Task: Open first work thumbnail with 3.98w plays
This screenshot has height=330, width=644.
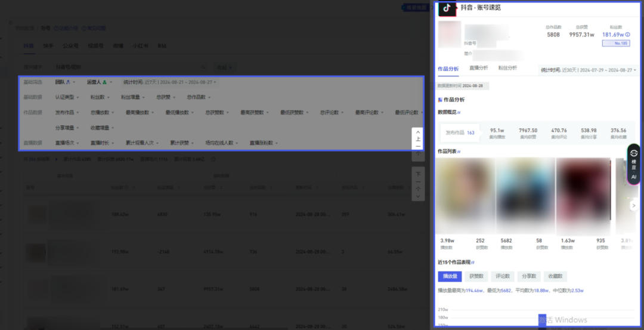Action: point(465,196)
